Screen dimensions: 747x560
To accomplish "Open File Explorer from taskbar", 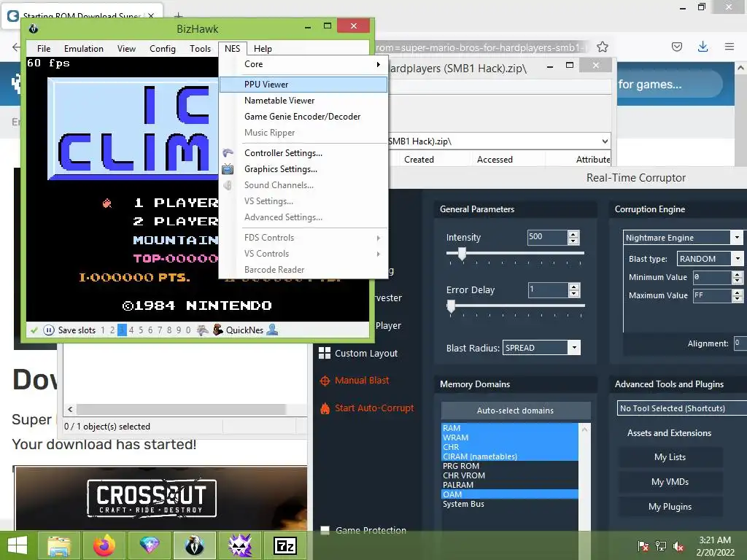I will [x=59, y=545].
